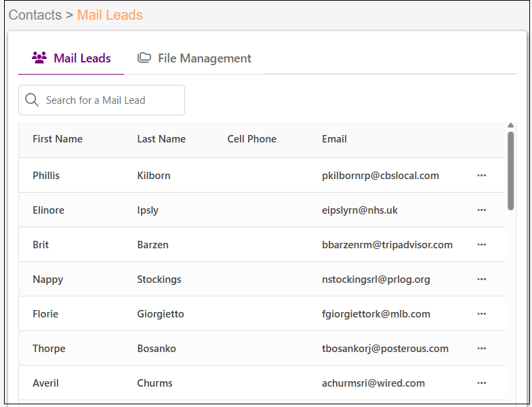Select last name Churms
The height and width of the screenshot is (407, 532).
155,383
